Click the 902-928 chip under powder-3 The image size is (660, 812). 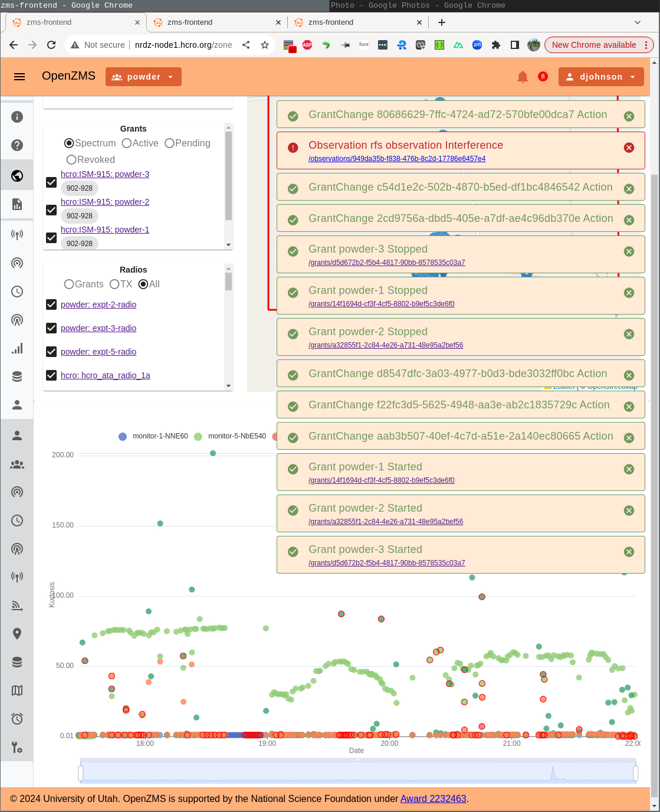click(80, 188)
